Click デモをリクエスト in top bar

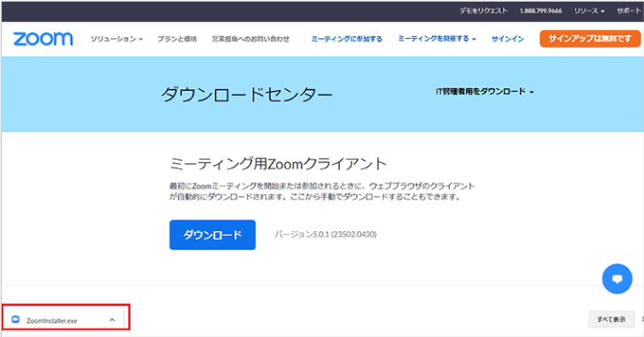click(483, 11)
